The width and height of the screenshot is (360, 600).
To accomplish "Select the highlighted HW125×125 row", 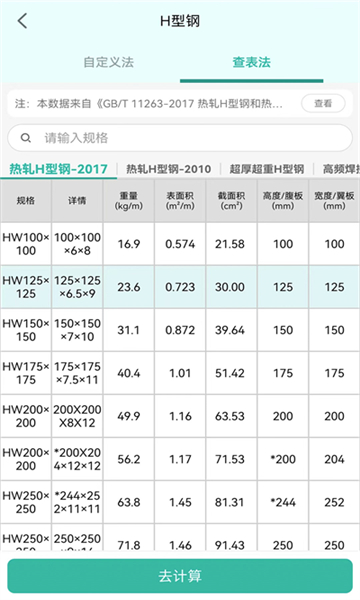I will pyautogui.click(x=180, y=287).
